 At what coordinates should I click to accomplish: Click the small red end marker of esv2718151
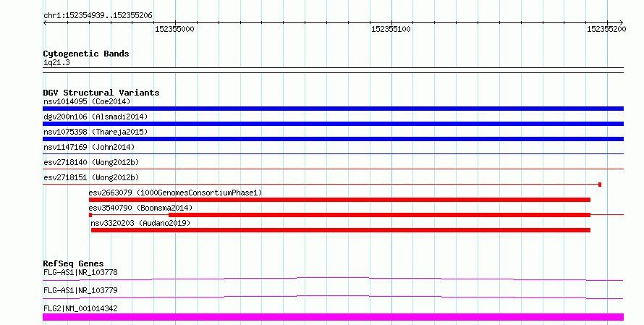click(x=600, y=185)
